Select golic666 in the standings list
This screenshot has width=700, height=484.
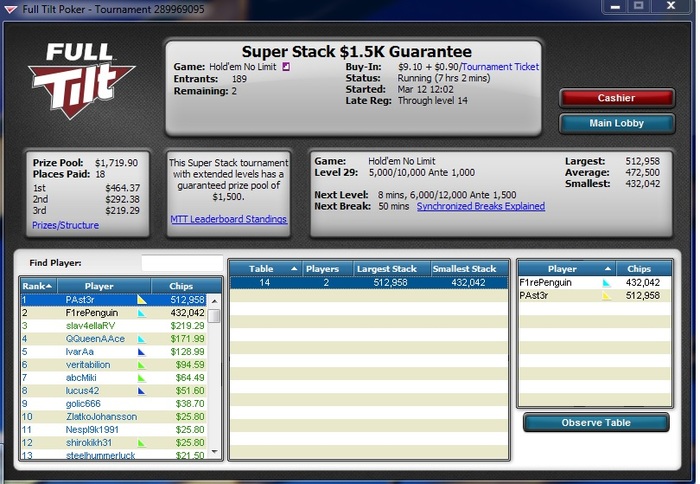point(114,404)
